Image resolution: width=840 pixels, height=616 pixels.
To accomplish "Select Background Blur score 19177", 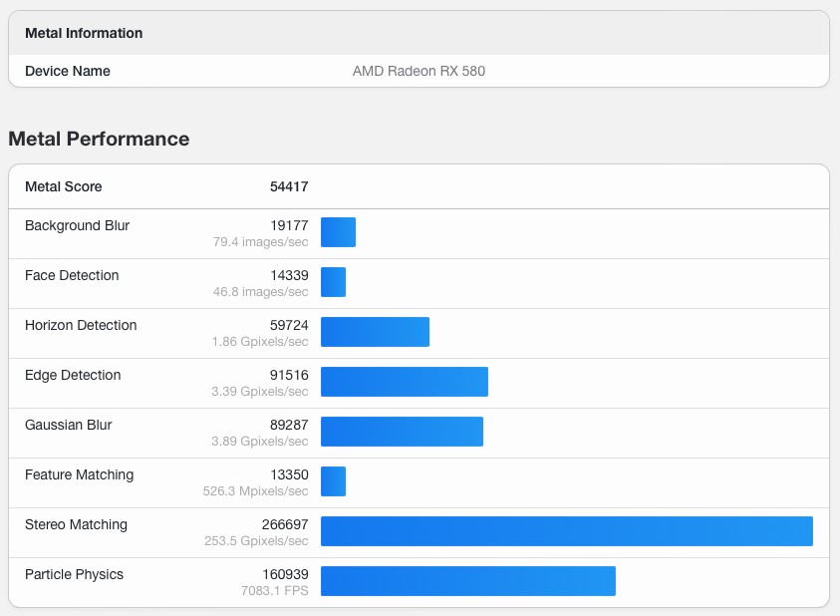I will tap(289, 225).
